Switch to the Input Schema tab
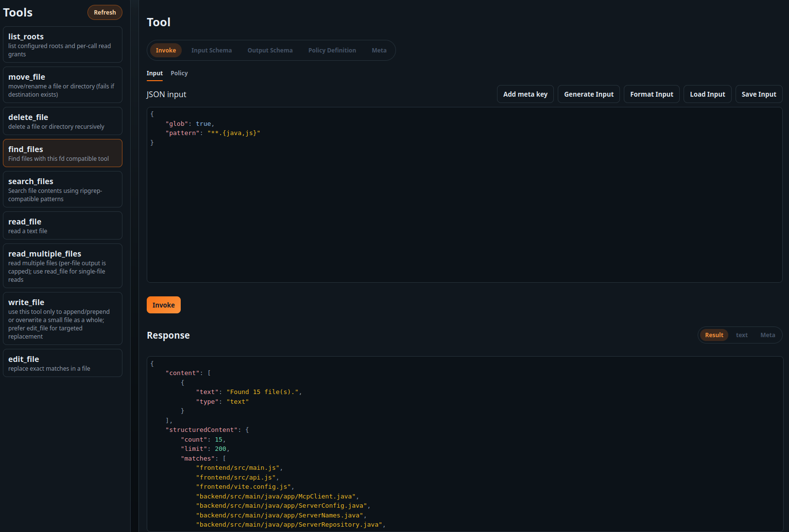 pos(211,51)
